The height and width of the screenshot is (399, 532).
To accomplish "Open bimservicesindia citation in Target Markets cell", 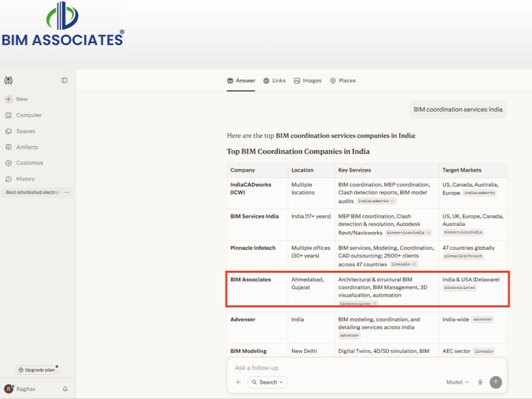I will pos(463,232).
